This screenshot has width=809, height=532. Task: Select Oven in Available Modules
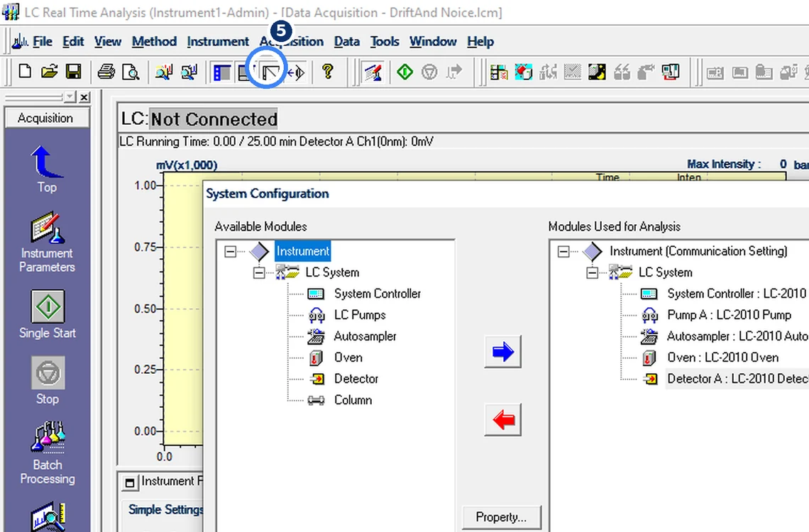(x=348, y=358)
